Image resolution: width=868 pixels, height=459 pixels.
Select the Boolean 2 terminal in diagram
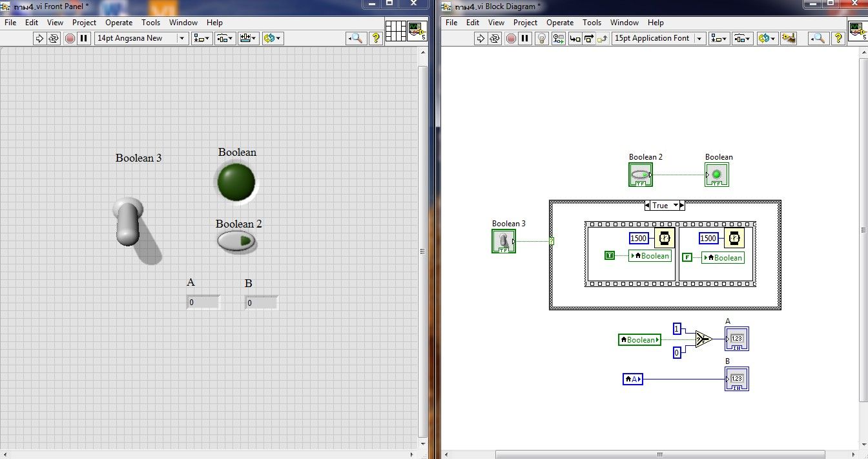[641, 175]
